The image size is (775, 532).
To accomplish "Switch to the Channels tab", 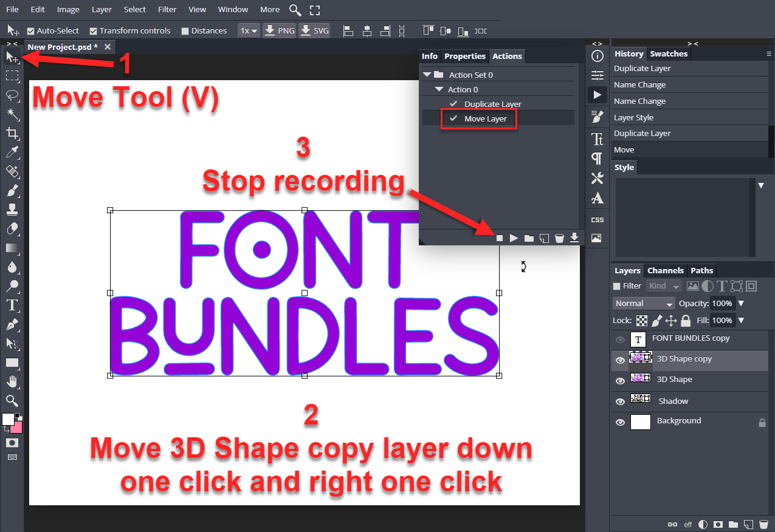I will point(666,270).
